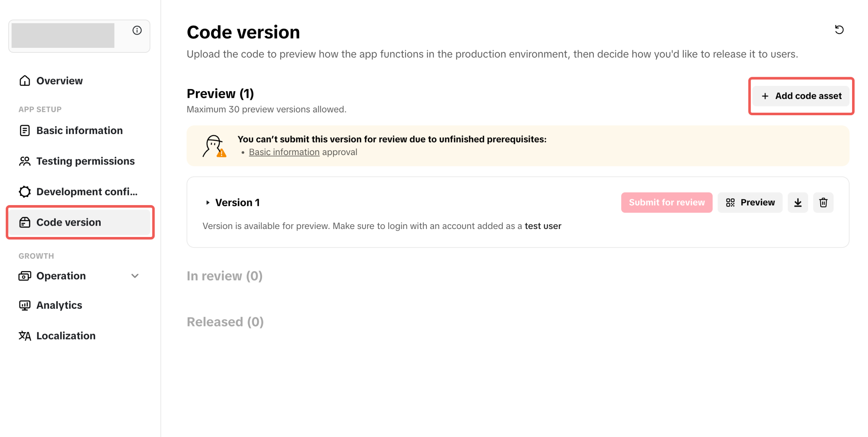Open the Basic information page

pos(79,130)
